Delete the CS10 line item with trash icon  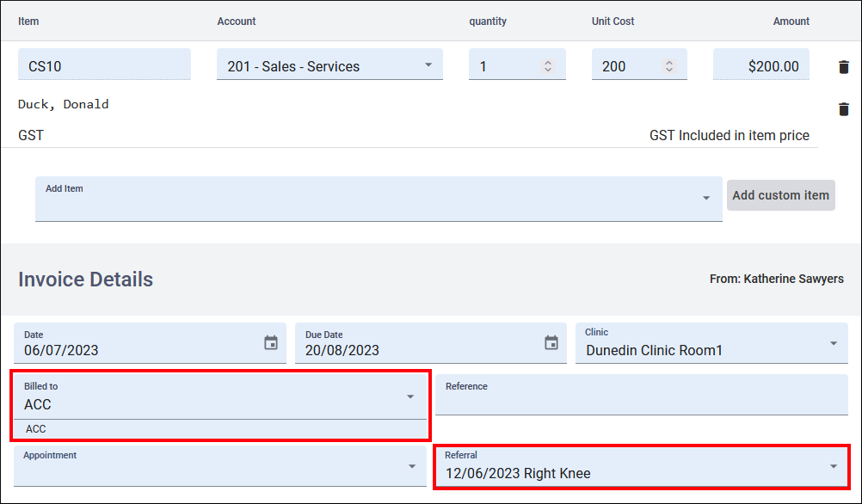pyautogui.click(x=843, y=67)
